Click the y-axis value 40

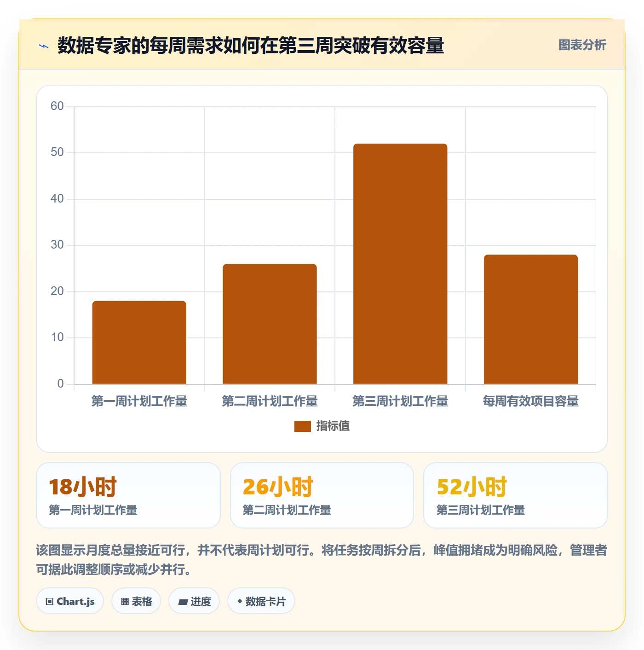(57, 199)
